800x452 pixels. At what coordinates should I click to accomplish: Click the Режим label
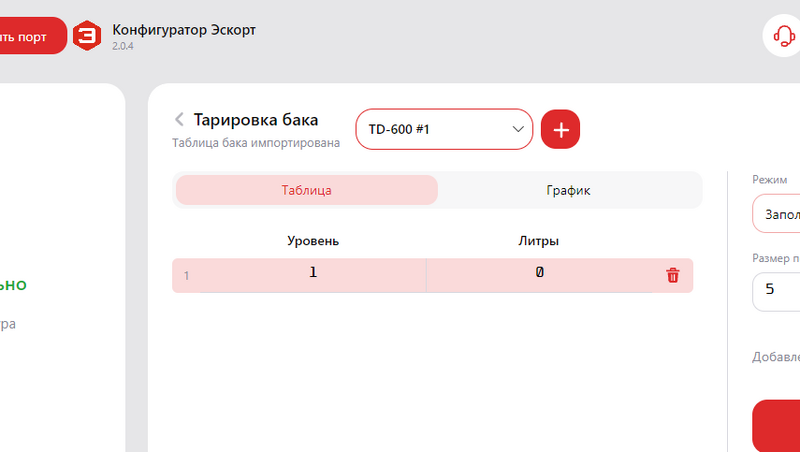(x=769, y=180)
